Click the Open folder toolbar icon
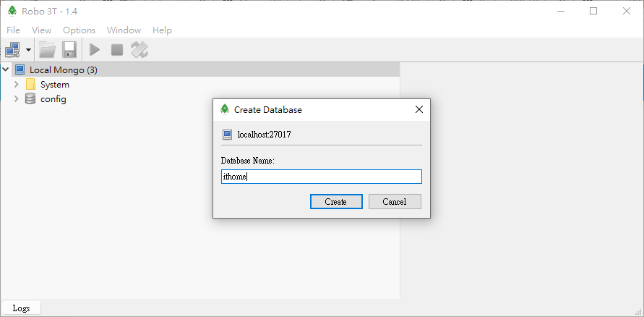The image size is (644, 317). point(47,50)
